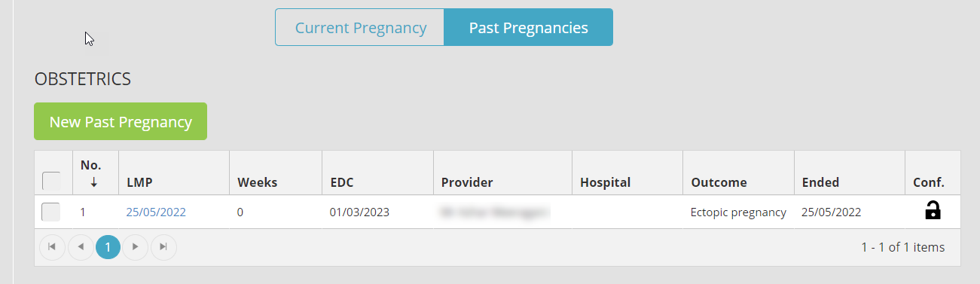The width and height of the screenshot is (980, 284).
Task: Switch to Past Pregnancies tab
Action: (x=528, y=28)
